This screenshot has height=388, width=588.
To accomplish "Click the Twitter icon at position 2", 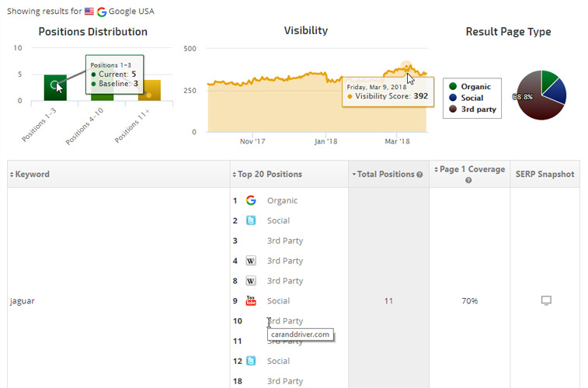I will coord(251,220).
